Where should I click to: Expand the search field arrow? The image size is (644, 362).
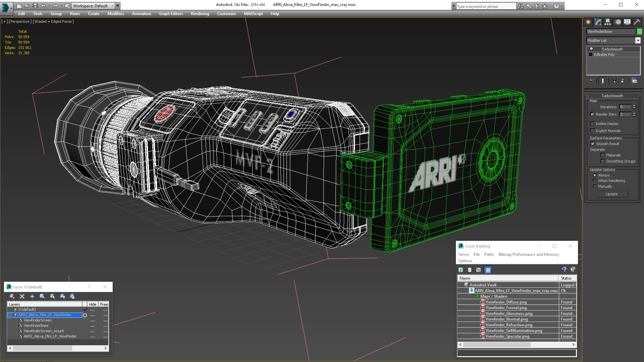click(453, 6)
